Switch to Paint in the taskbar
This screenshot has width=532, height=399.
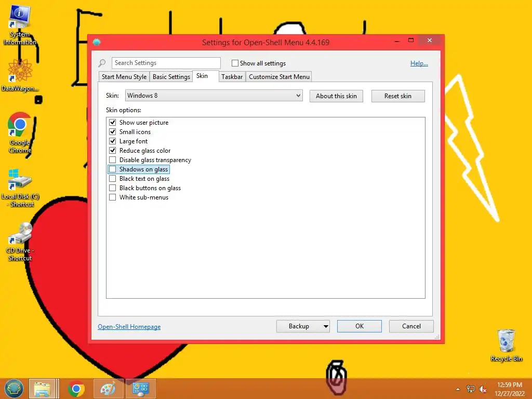pyautogui.click(x=108, y=389)
